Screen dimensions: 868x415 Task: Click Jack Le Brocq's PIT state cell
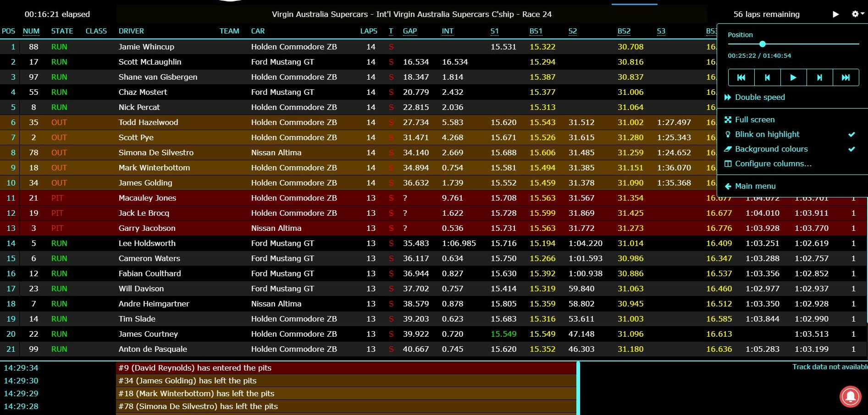pos(57,213)
